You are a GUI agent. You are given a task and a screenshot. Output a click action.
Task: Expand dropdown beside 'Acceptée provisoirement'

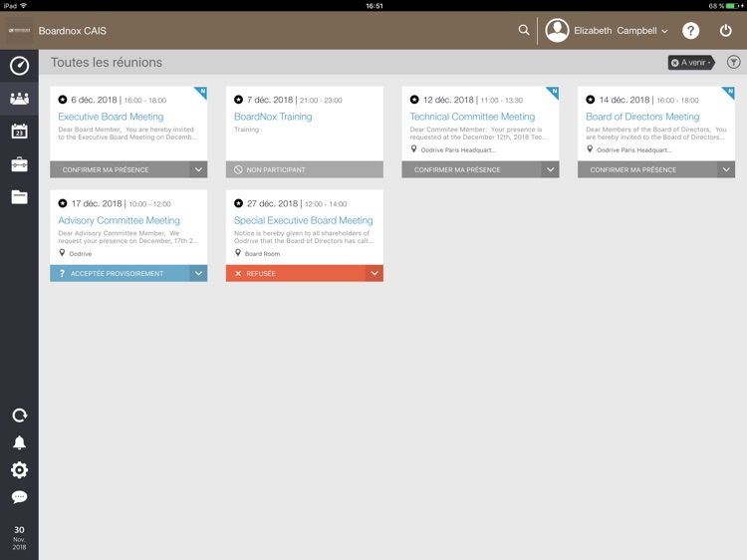[198, 274]
